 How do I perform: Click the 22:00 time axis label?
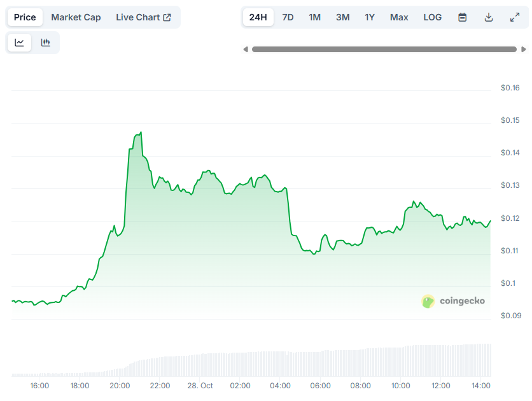tap(160, 386)
